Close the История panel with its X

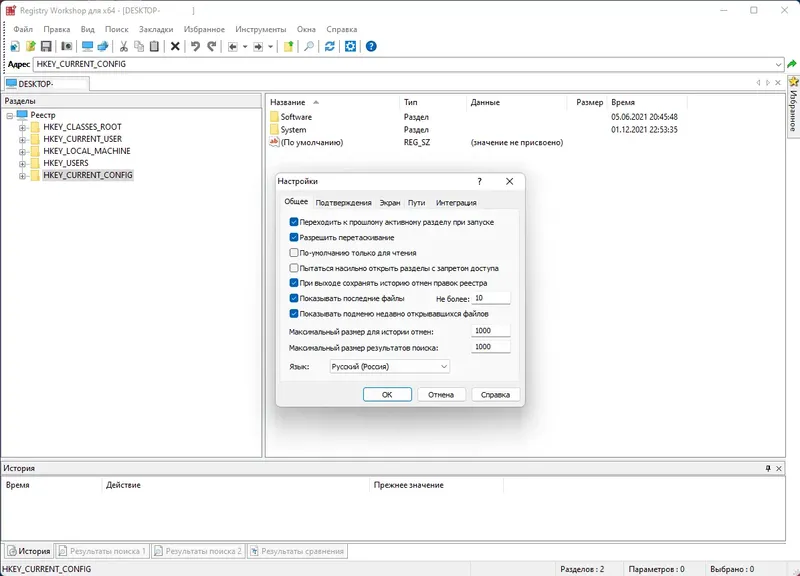tap(779, 468)
